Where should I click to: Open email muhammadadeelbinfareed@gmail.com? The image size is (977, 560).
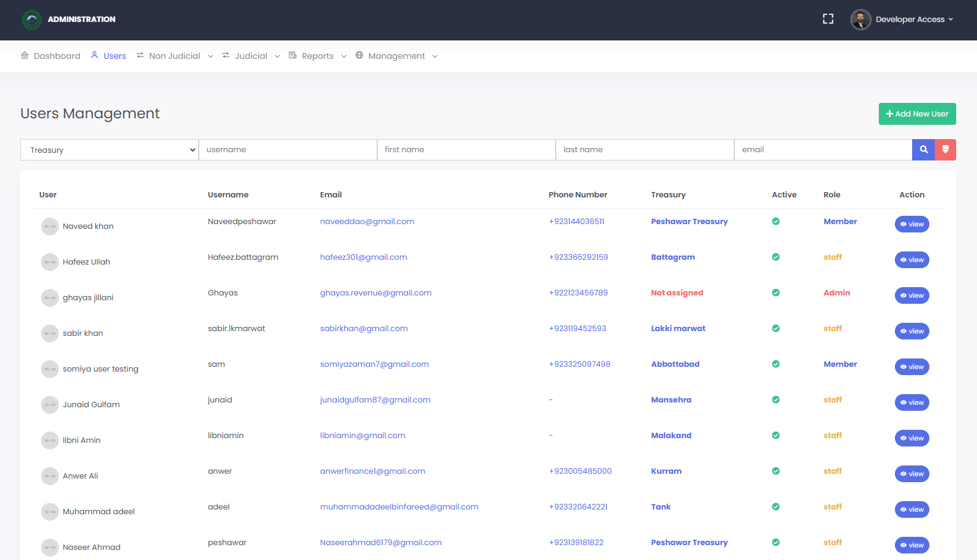coord(399,507)
